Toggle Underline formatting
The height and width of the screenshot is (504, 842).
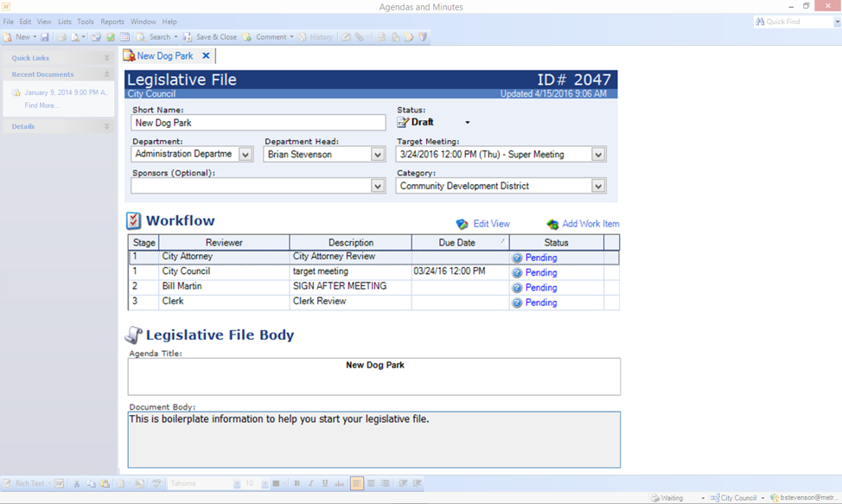(325, 483)
